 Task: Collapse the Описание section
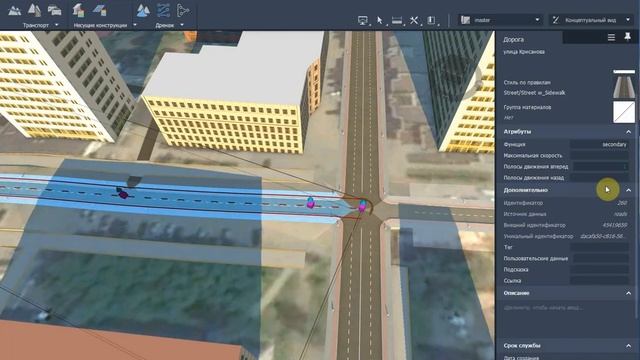tap(628, 293)
